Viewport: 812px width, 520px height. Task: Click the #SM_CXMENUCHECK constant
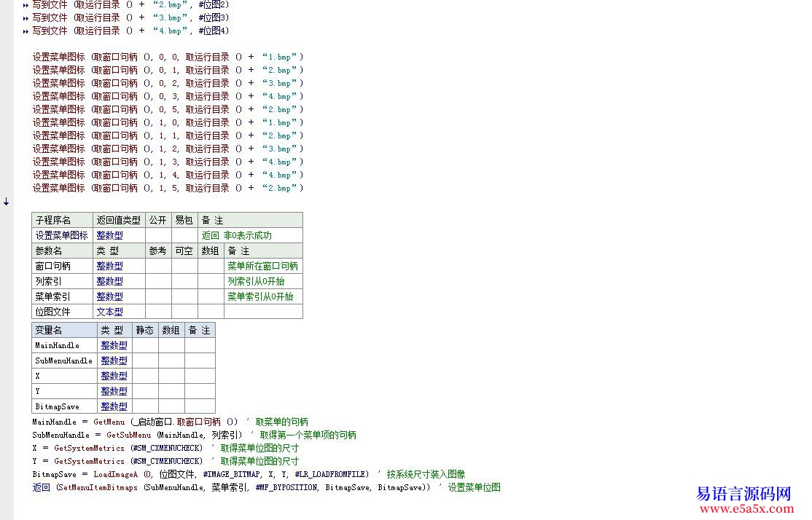tap(166, 448)
